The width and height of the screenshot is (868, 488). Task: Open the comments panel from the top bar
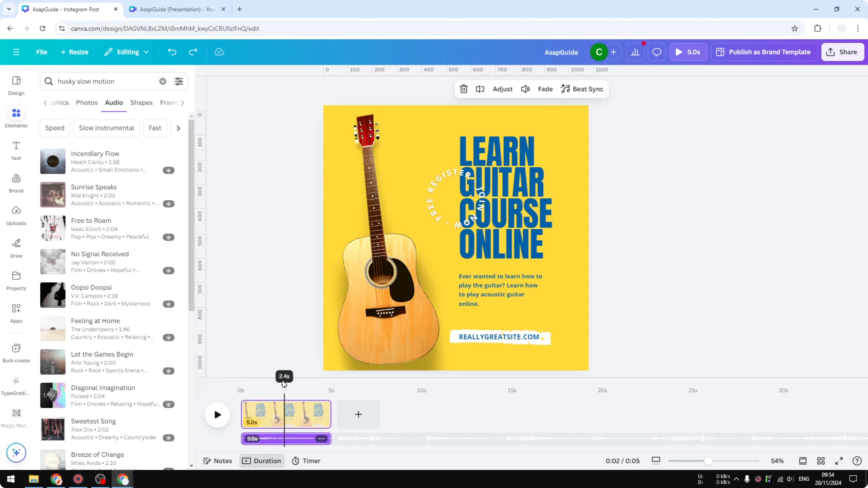(x=656, y=52)
